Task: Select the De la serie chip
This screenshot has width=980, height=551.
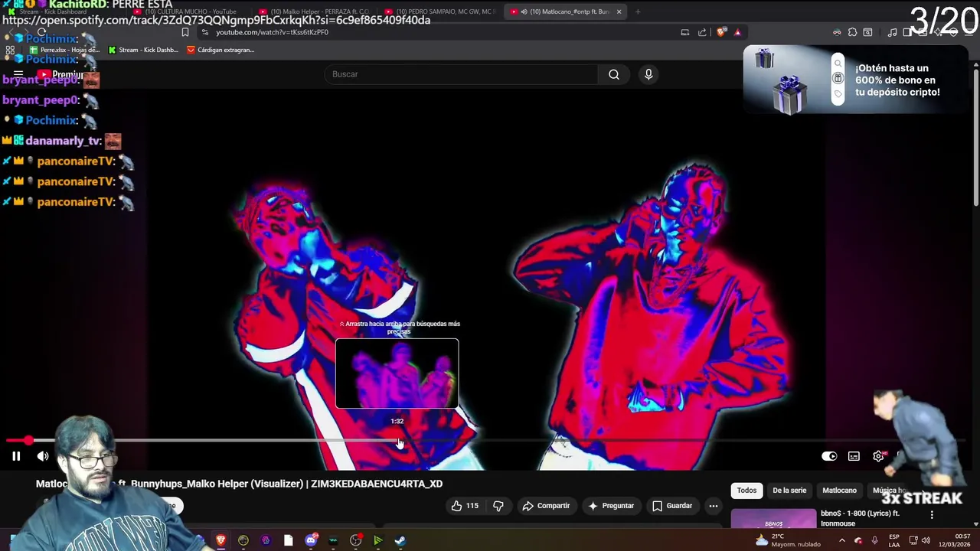Action: click(789, 491)
